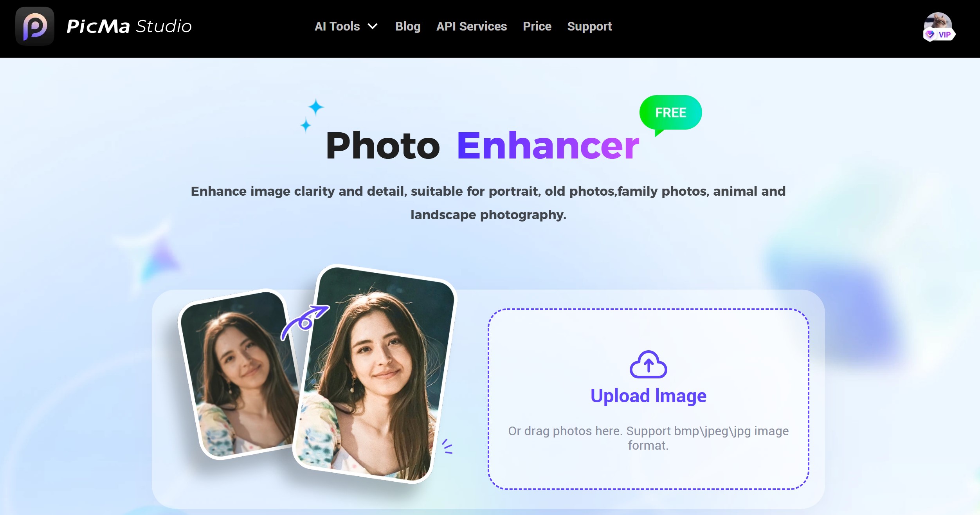980x515 pixels.
Task: Click the VIP badge
Action: [939, 35]
